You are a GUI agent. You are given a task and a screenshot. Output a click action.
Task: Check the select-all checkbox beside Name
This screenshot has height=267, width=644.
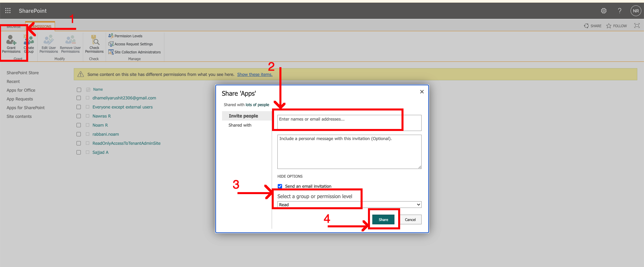tap(79, 90)
